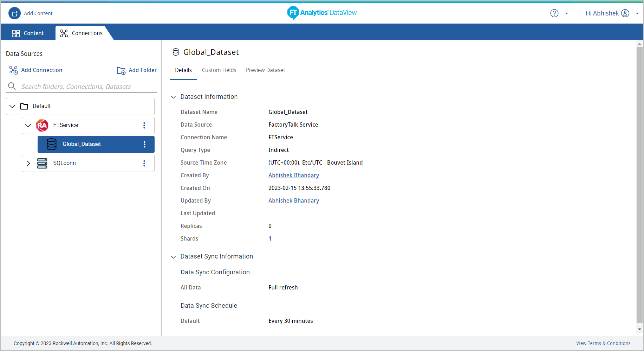
Task: Collapse the FTService connection node
Action: pos(28,126)
